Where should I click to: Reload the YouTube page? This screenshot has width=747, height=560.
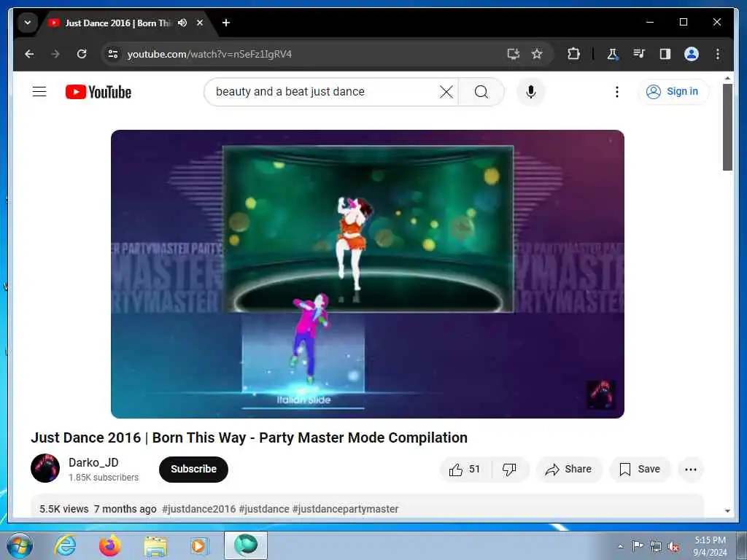(82, 54)
